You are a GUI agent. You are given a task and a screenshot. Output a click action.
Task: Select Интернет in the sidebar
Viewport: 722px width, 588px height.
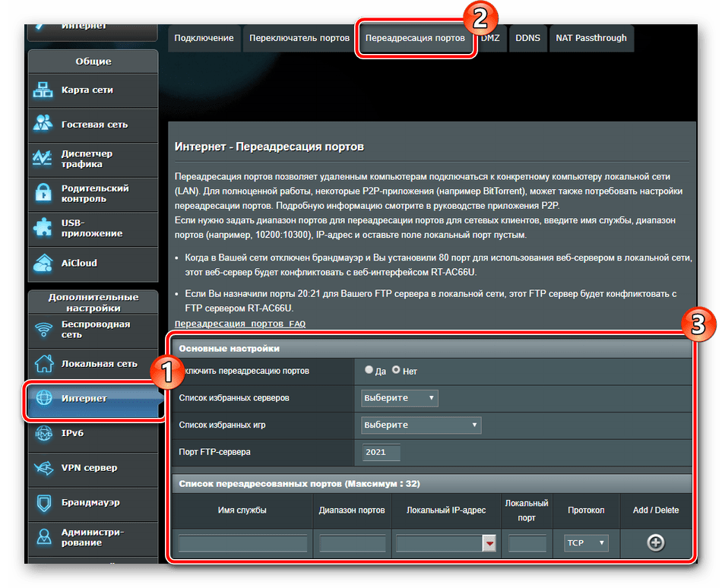(94, 400)
